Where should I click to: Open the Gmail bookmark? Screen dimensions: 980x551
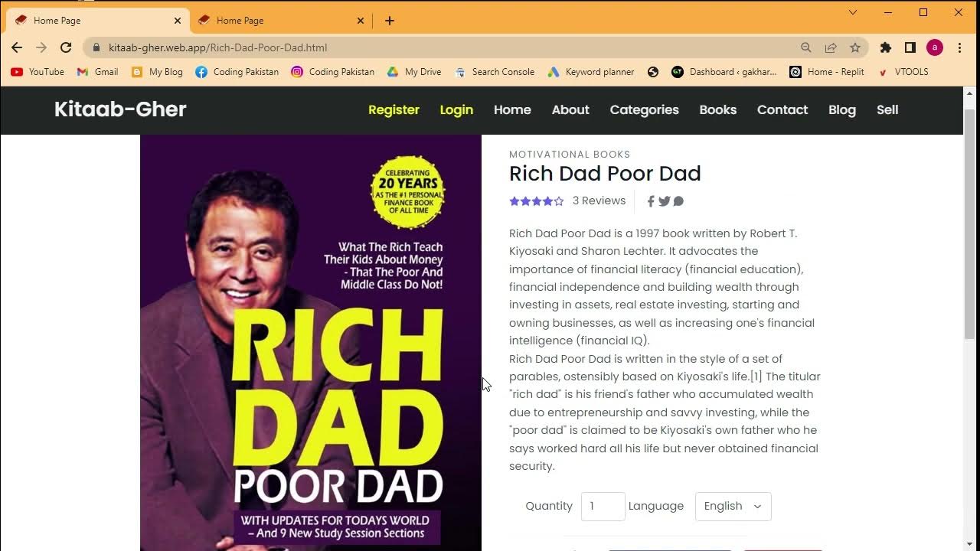[x=97, y=72]
